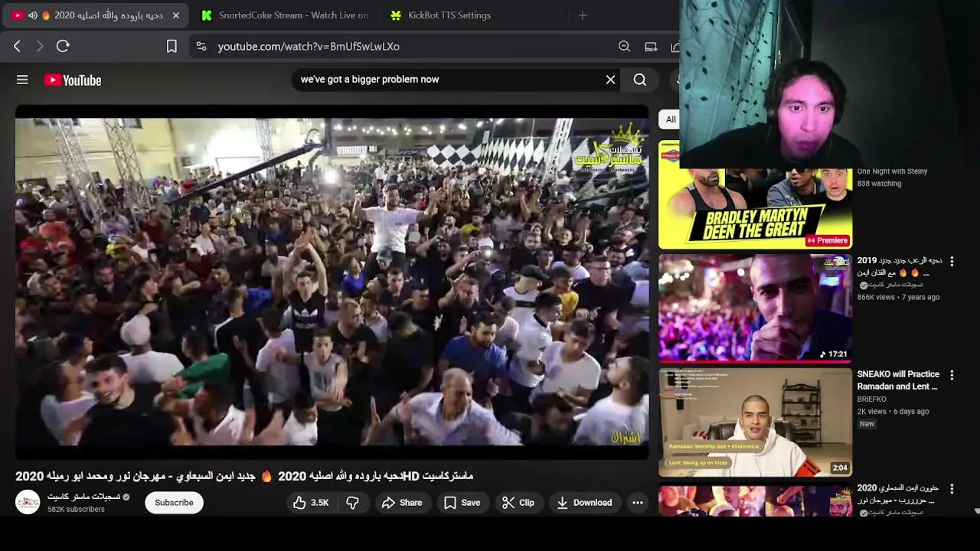Screen dimensions: 980x551
Task: Subscribe to the channel
Action: 174,503
